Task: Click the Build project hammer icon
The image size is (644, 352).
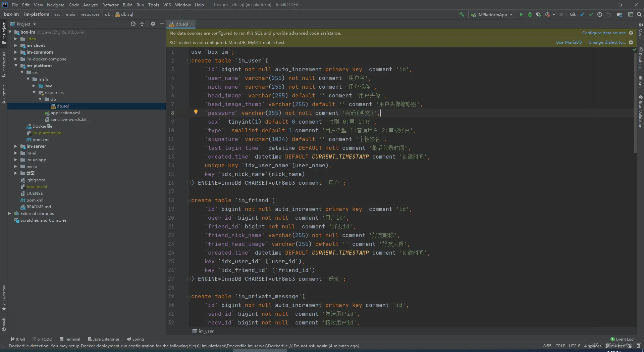Action: 462,14
